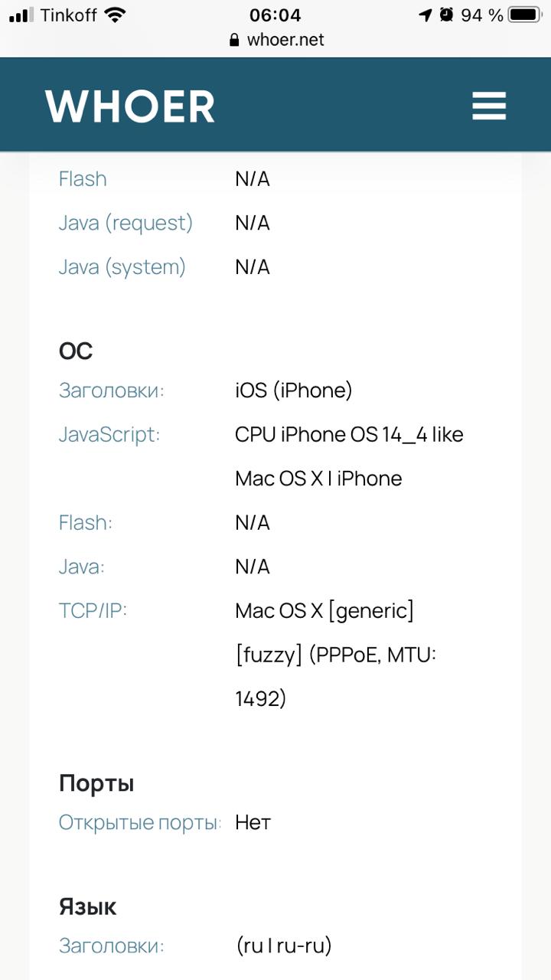Tap the TCP/IP label
This screenshot has width=551, height=980.
point(93,611)
